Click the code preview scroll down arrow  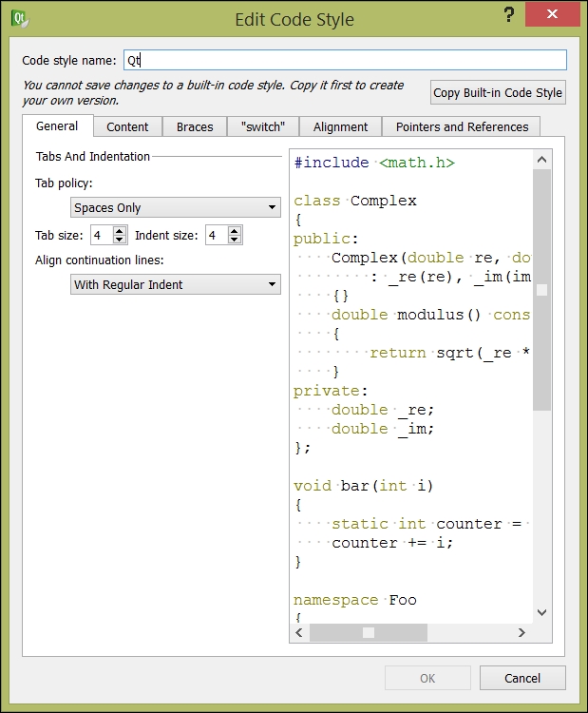pyautogui.click(x=541, y=612)
